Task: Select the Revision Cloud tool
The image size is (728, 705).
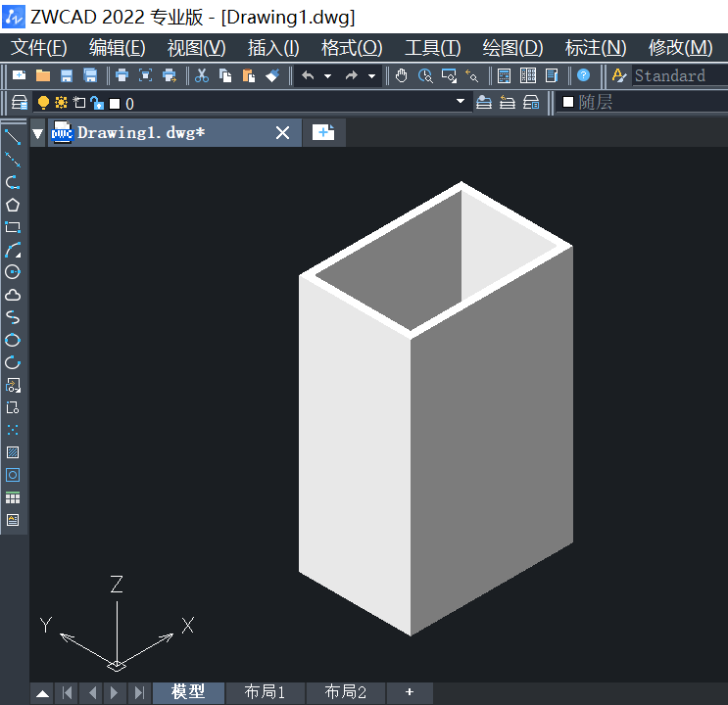Action: 13,295
